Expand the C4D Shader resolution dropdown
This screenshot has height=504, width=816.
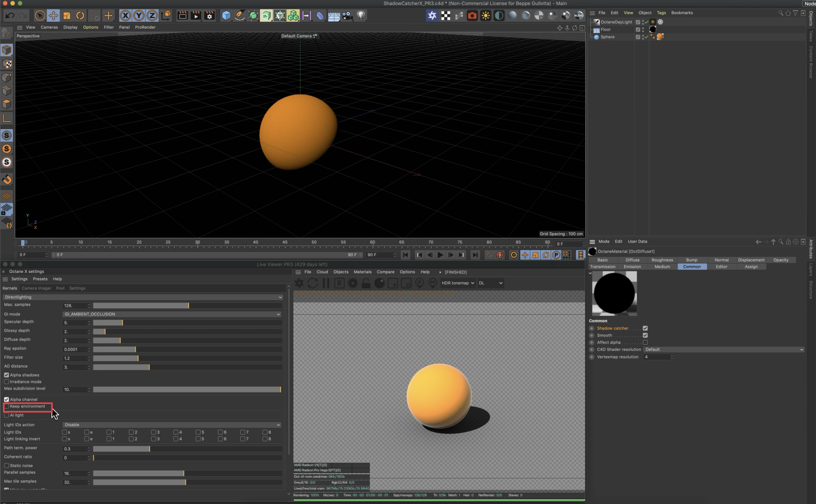(723, 350)
